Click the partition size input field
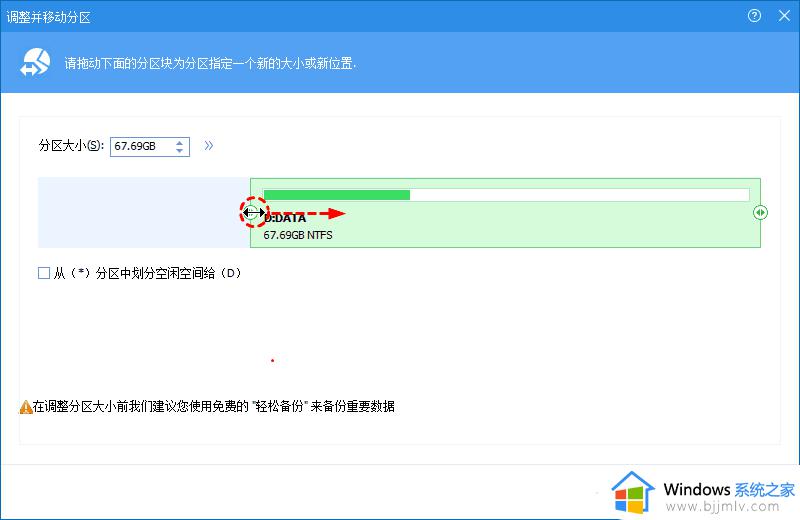The width and height of the screenshot is (800, 520). (x=149, y=146)
